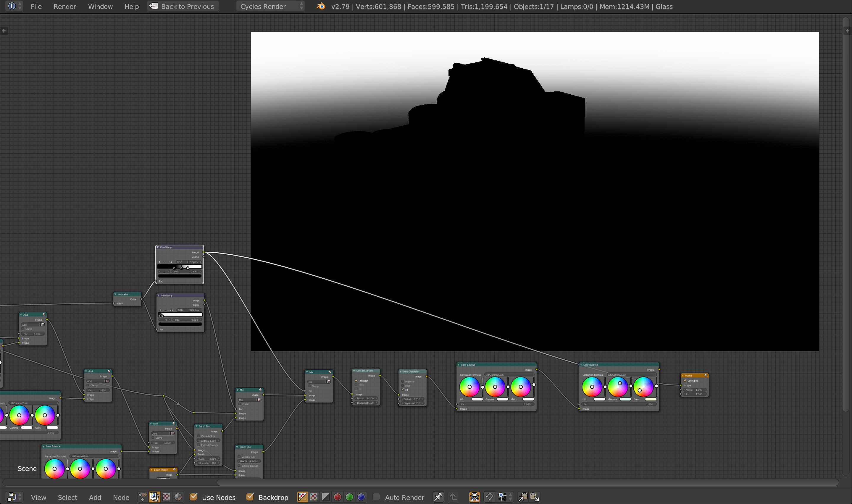Uncheck Projector in first Lens Distortion node
Screen dimensions: 852x504
click(x=356, y=381)
